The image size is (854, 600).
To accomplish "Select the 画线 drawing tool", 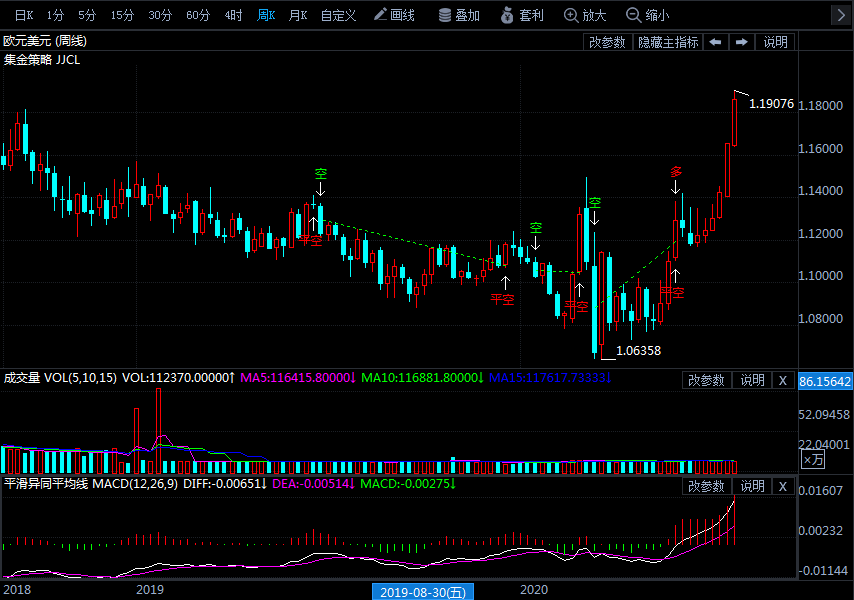I will (394, 15).
